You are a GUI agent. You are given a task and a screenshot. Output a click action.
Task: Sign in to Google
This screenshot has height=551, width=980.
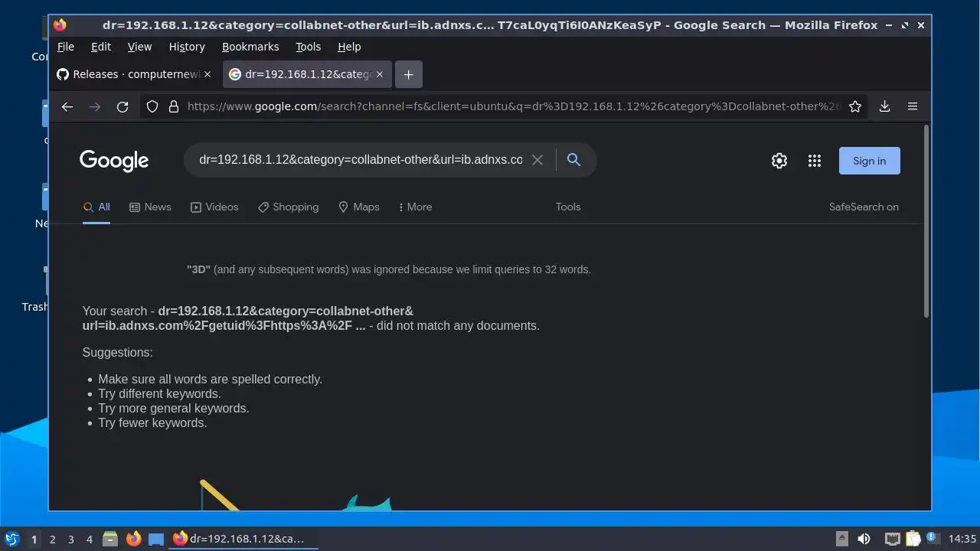(x=870, y=161)
